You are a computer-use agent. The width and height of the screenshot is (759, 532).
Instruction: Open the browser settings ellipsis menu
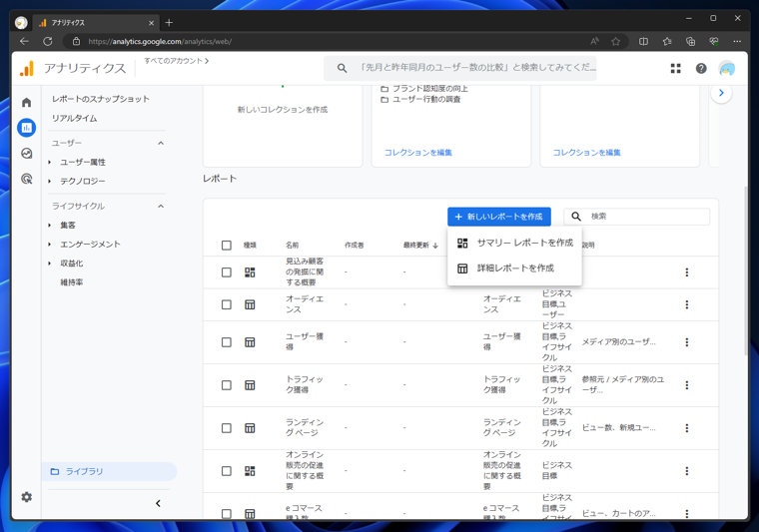[737, 42]
